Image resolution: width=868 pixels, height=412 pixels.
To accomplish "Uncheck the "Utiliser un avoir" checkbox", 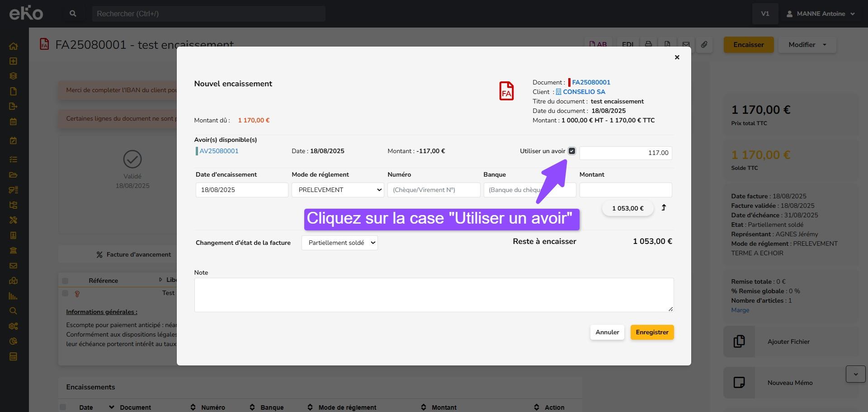I will point(572,151).
